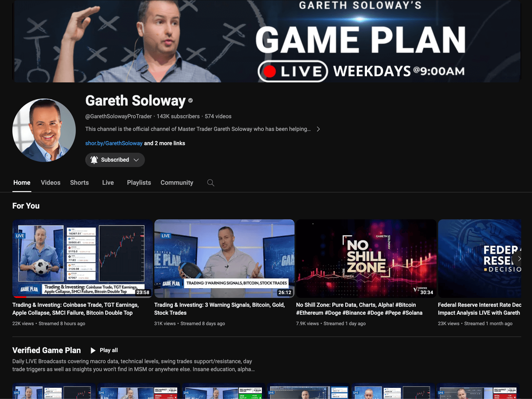Open the 'and 2 more links' list

165,143
